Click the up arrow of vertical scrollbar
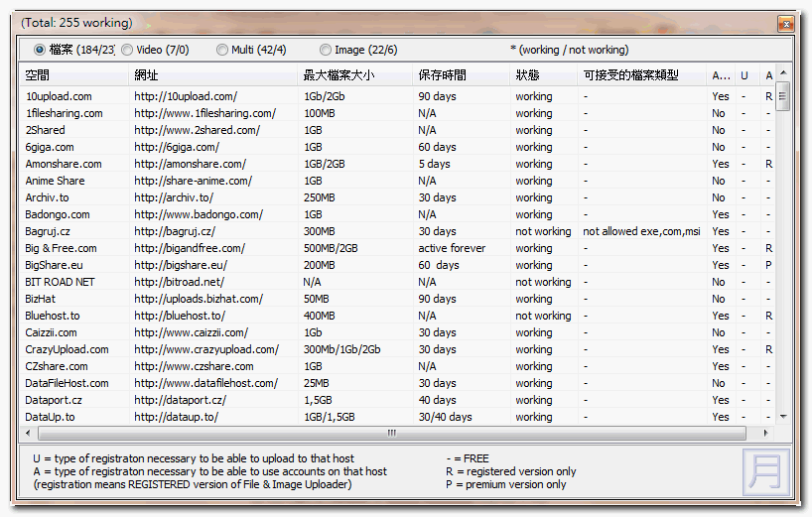The width and height of the screenshot is (812, 517). click(783, 73)
